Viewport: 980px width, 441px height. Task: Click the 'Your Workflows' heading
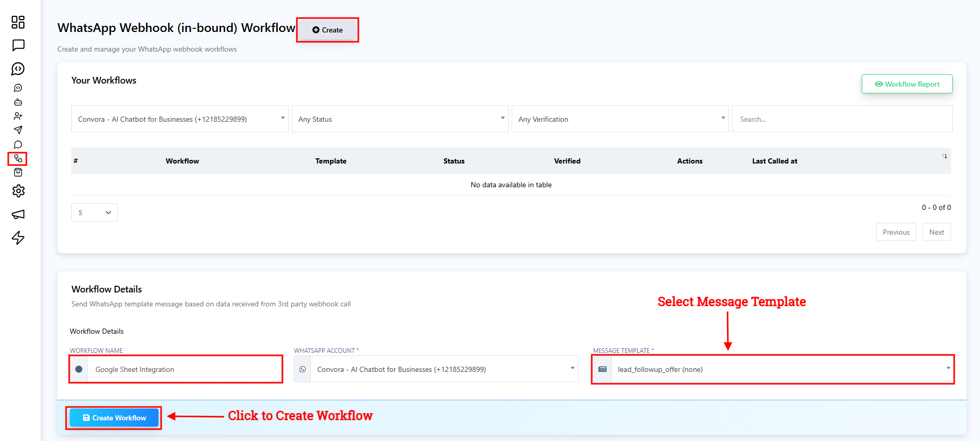[104, 80]
